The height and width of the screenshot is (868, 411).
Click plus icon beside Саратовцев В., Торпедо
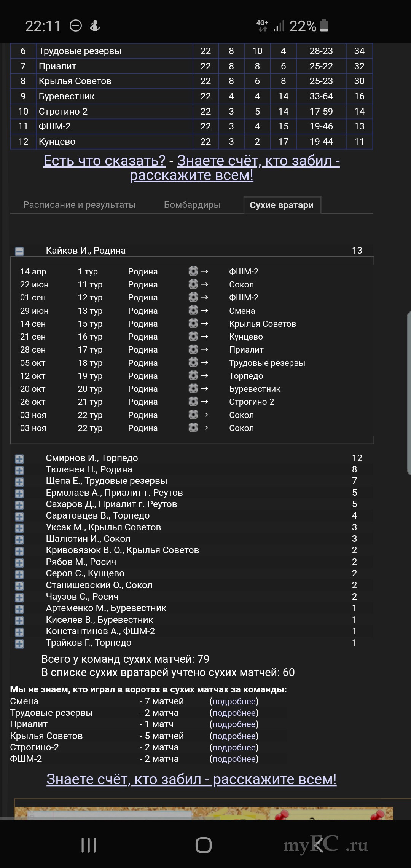[19, 517]
